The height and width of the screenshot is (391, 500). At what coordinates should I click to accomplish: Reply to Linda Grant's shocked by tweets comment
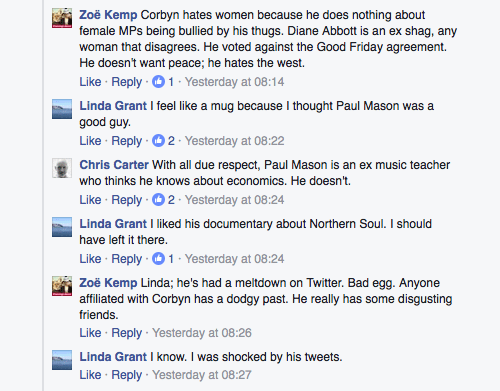click(127, 375)
